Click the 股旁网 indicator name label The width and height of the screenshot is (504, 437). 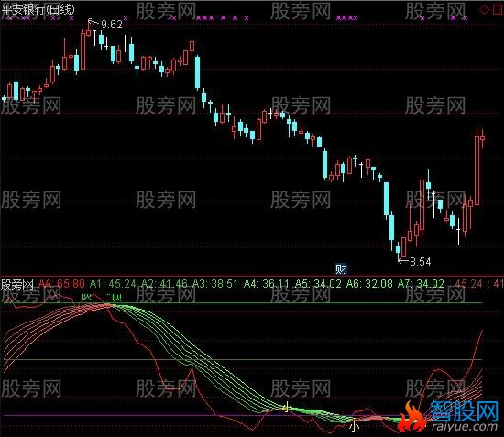(17, 284)
